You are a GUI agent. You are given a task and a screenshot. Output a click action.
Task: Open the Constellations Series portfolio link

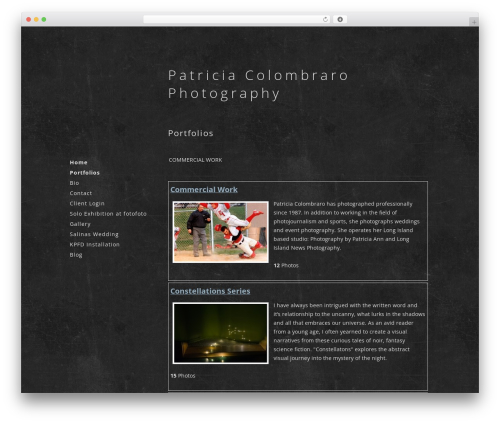210,291
